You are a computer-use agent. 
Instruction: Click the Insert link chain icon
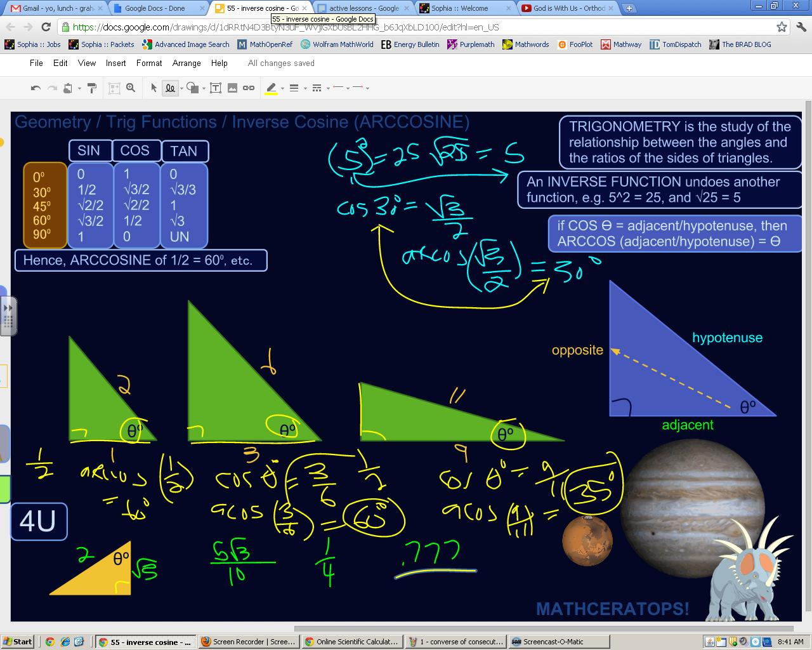tap(249, 88)
